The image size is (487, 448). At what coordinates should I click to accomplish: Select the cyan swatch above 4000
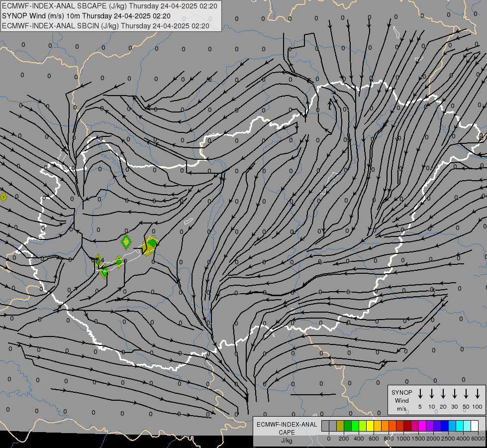460,426
